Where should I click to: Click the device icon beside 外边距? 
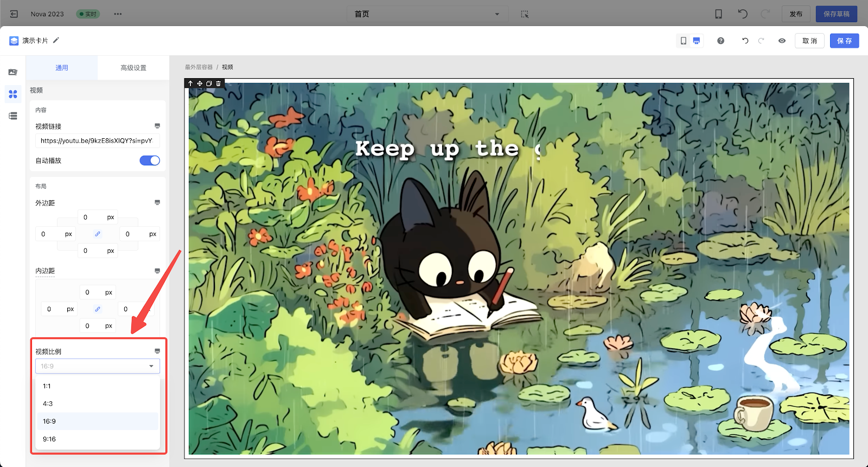pyautogui.click(x=157, y=202)
